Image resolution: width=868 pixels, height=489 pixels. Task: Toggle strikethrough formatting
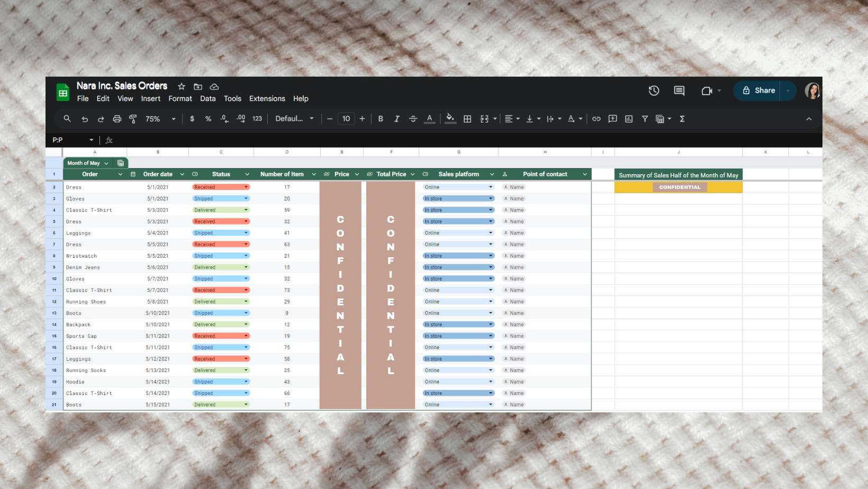[413, 119]
